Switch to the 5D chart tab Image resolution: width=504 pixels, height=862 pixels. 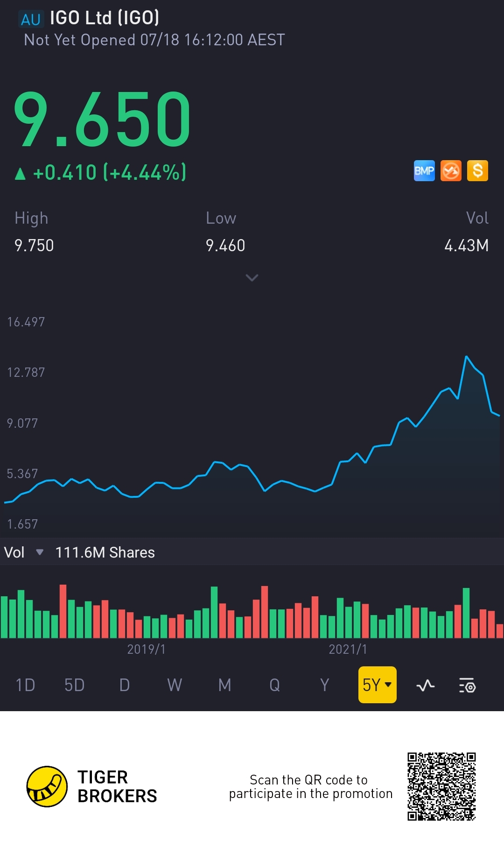pyautogui.click(x=75, y=685)
